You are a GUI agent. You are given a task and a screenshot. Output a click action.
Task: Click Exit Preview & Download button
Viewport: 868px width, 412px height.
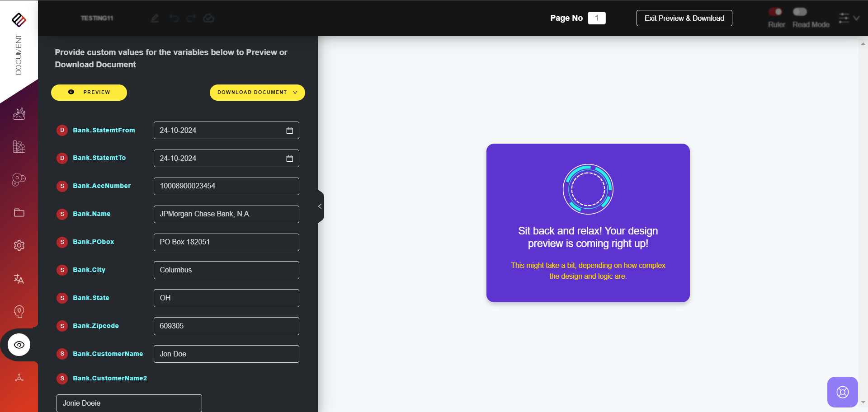pos(684,18)
